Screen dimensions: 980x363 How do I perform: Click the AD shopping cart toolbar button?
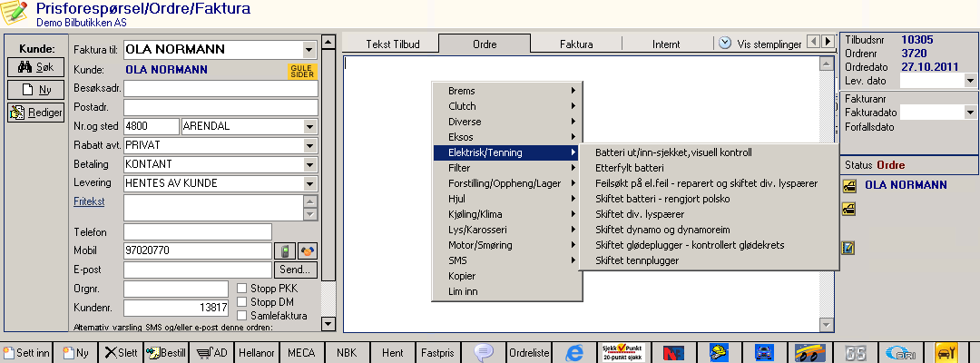tap(211, 353)
